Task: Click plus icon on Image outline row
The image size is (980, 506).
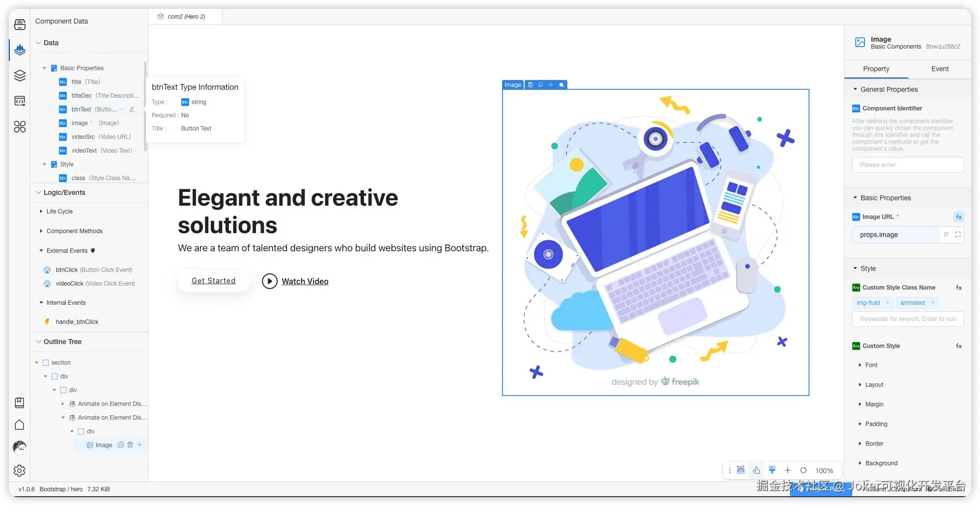Action: [140, 445]
